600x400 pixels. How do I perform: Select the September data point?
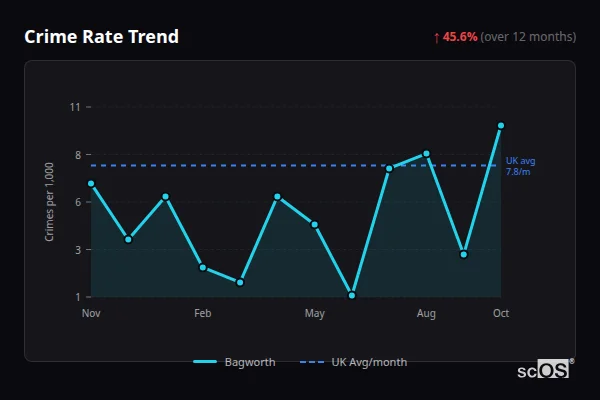click(x=464, y=255)
